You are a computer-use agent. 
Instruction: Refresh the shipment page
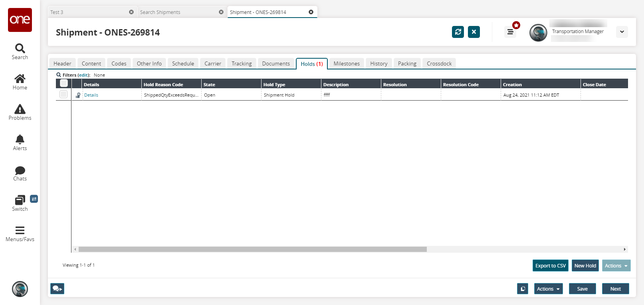click(458, 32)
